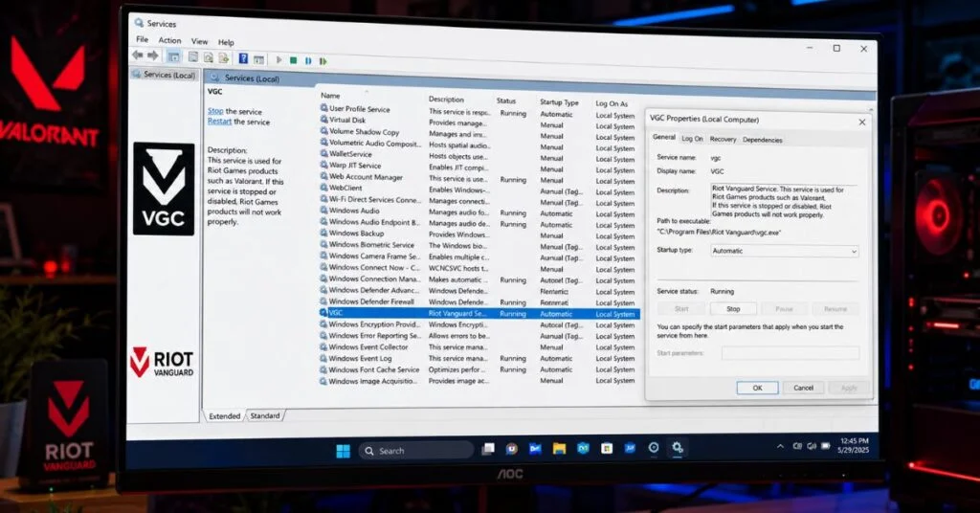Select the Windows Event Log row
Image resolution: width=980 pixels, height=513 pixels.
pos(479,359)
